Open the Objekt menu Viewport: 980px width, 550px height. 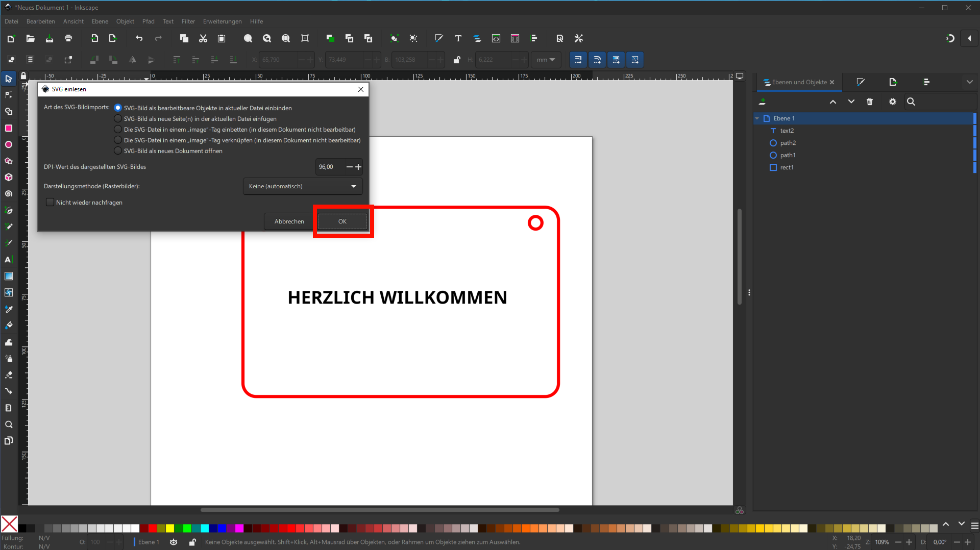point(125,21)
